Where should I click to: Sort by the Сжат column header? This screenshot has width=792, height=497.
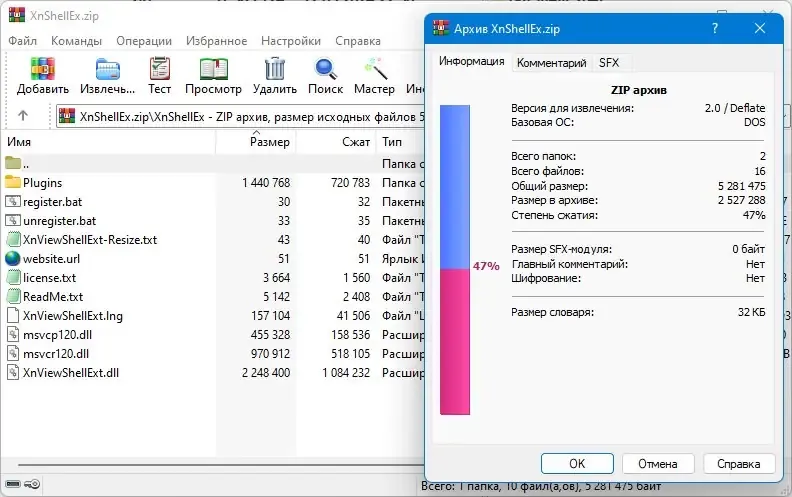(336, 142)
